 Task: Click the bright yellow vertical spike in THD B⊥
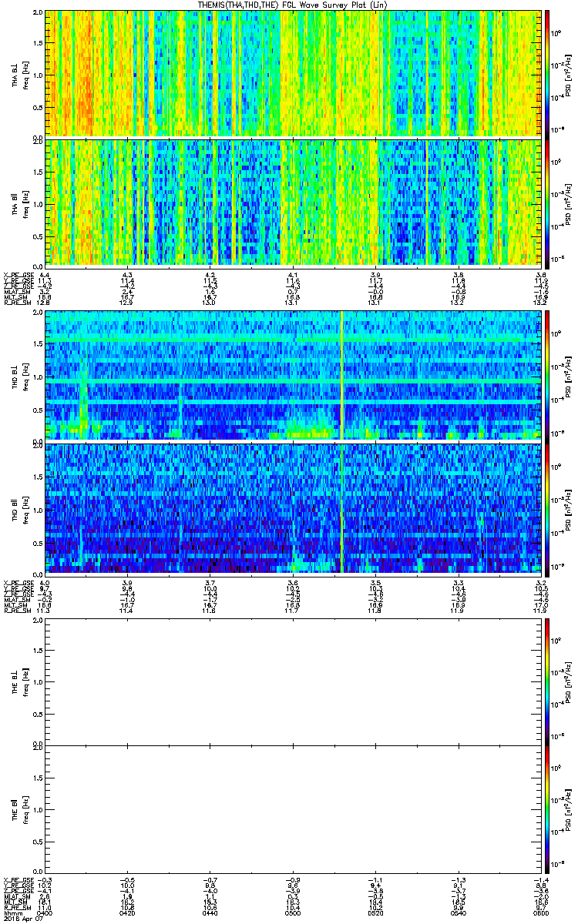341,375
